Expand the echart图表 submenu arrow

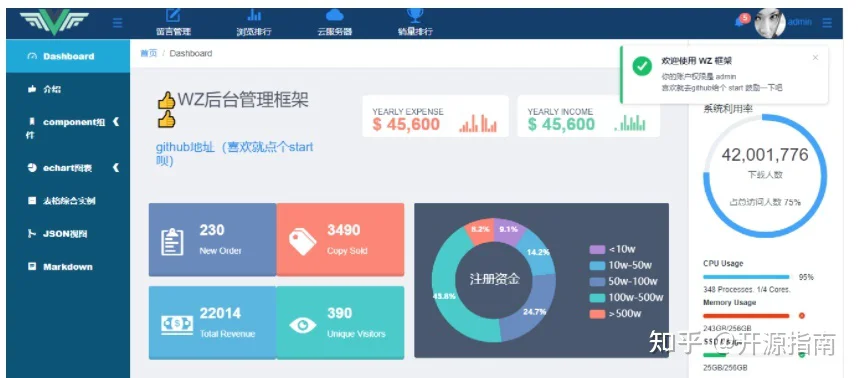coord(115,167)
